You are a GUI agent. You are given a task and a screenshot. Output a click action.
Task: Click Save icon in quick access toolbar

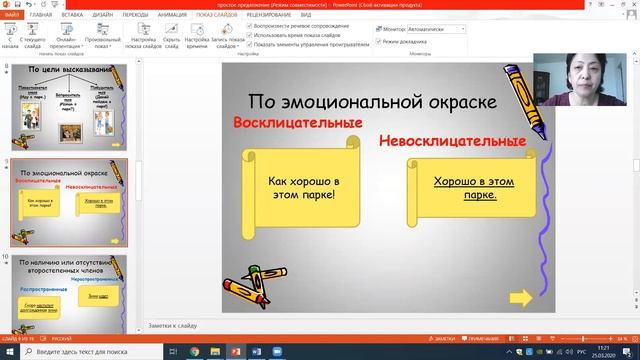(x=18, y=4)
